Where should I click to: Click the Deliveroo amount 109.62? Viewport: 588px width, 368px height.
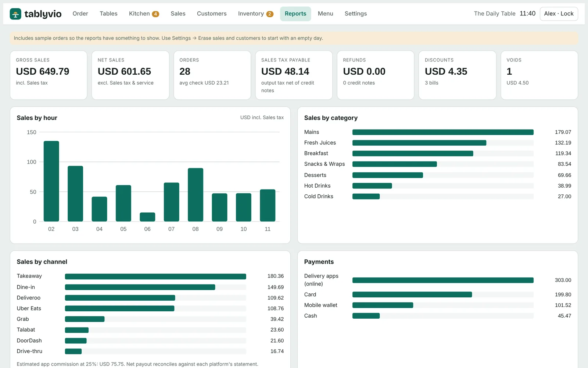tap(276, 298)
